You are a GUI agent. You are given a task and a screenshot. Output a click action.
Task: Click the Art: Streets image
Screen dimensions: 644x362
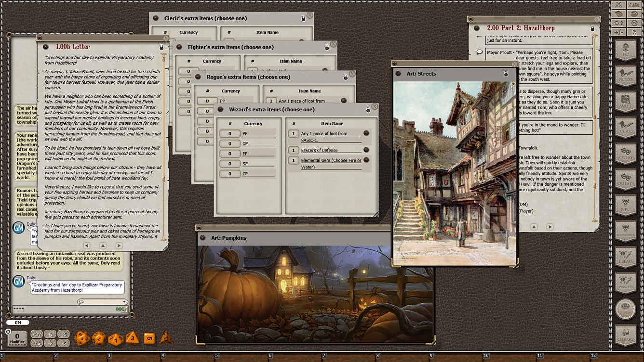point(454,173)
